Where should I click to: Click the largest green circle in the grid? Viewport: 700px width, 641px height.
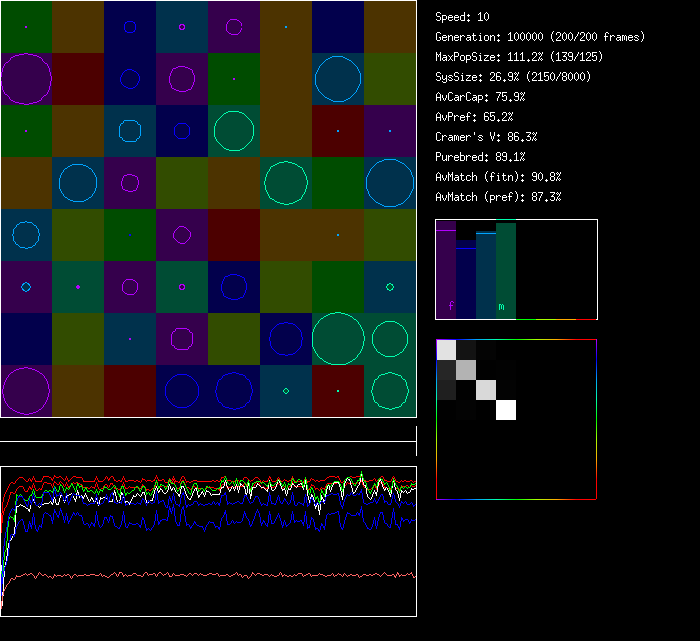point(338,338)
